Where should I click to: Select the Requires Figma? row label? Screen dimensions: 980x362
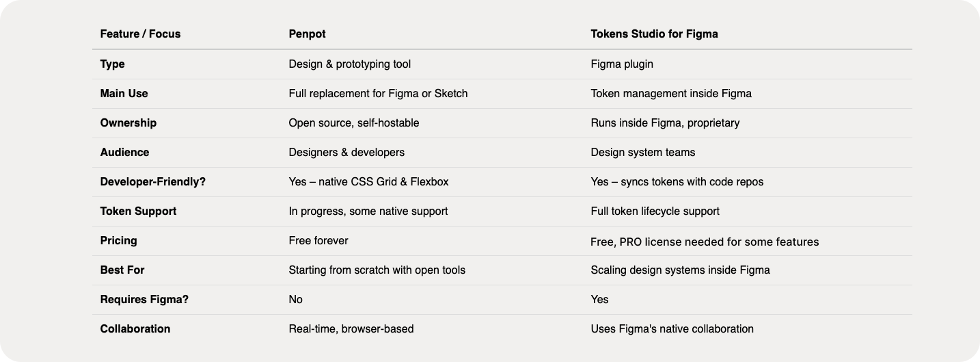click(144, 300)
